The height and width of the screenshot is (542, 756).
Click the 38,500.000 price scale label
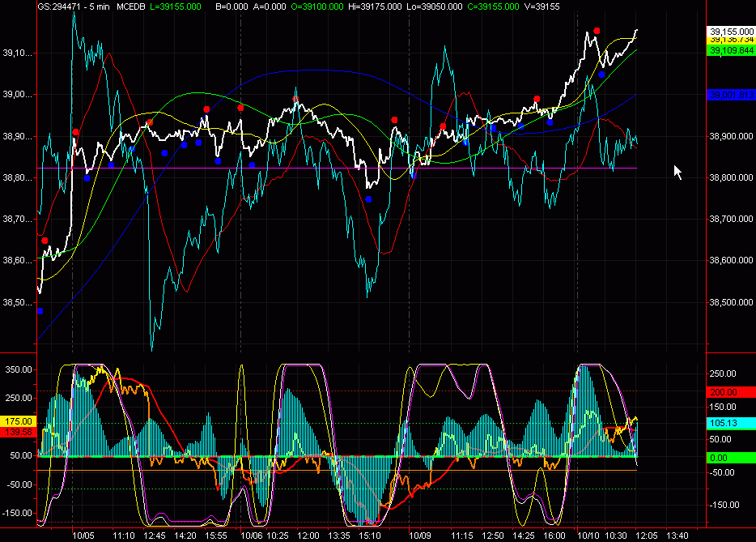(x=731, y=302)
